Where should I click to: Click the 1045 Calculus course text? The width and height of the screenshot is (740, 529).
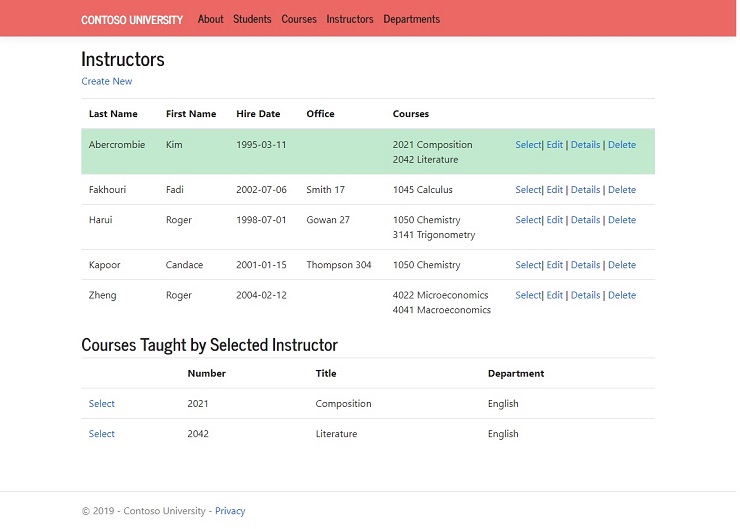point(422,190)
